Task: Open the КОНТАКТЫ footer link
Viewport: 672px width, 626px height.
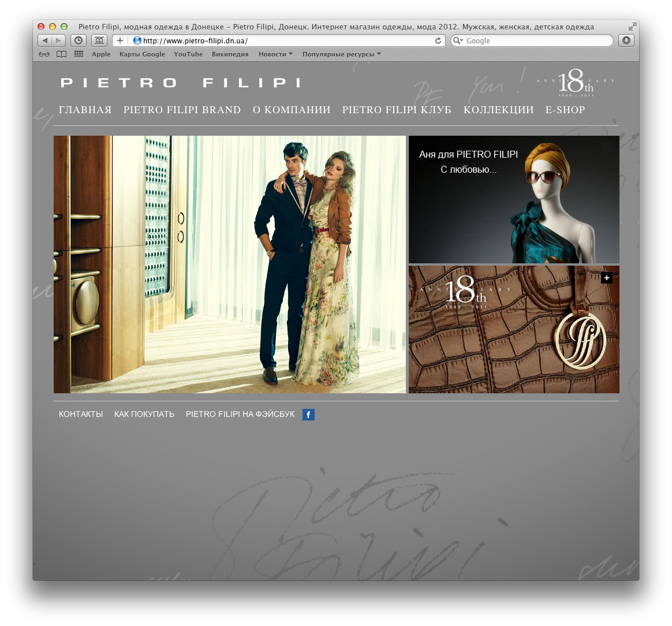Action: (x=81, y=414)
